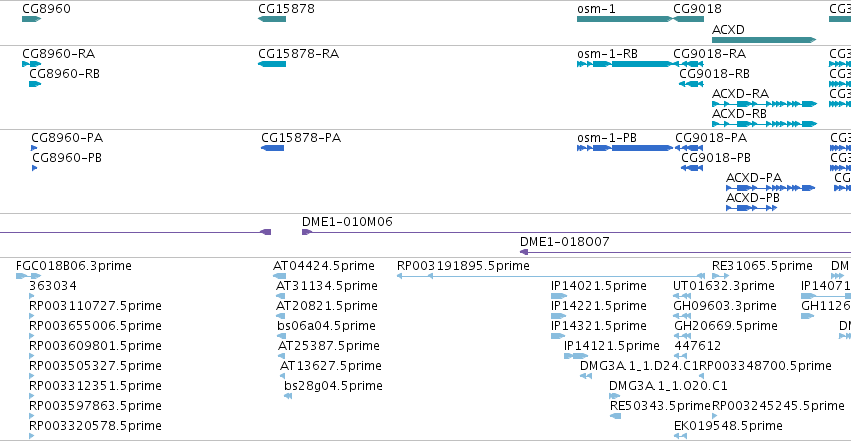
Task: Click the ACXD-PB protein glyph
Action: 752,208
